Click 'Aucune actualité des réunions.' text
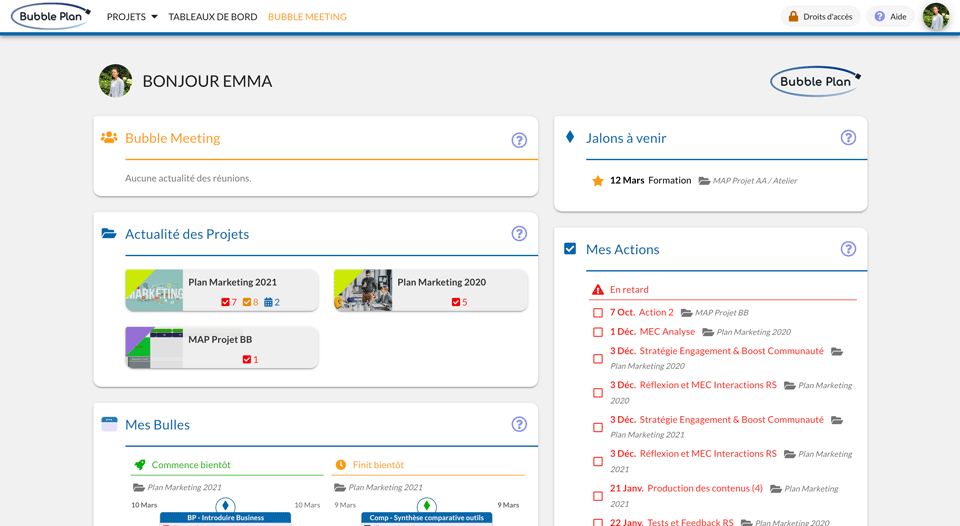This screenshot has height=526, width=960. [x=188, y=178]
